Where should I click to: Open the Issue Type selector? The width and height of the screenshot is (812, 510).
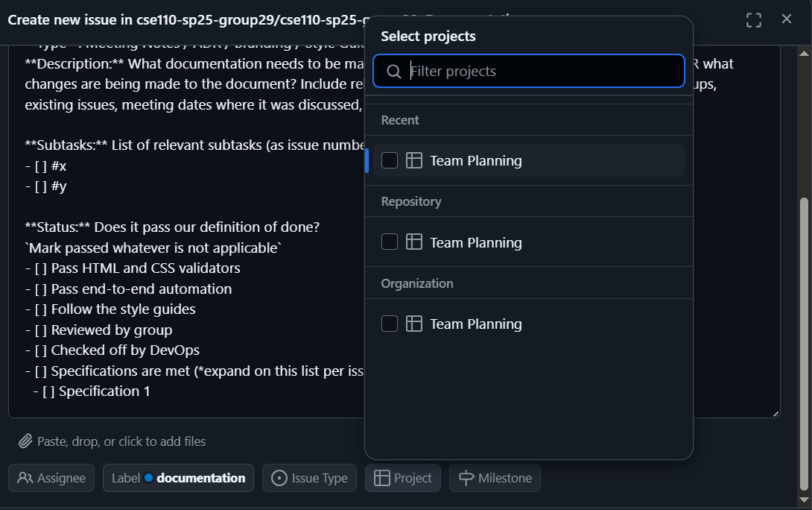click(x=309, y=478)
